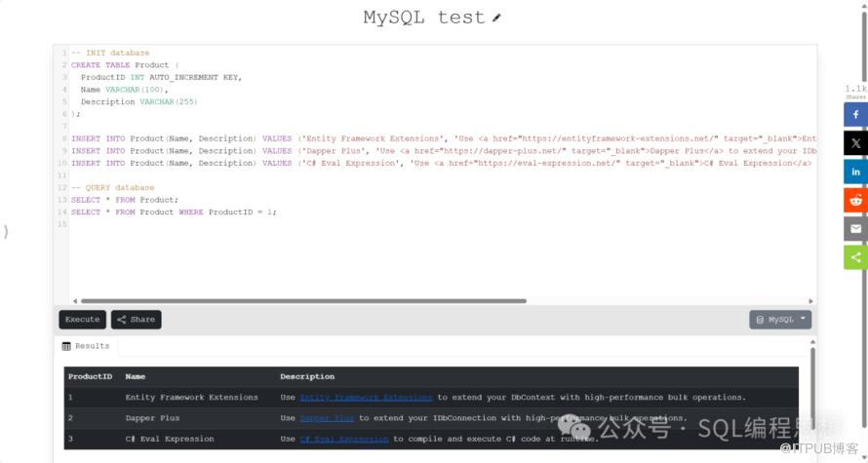This screenshot has height=463, width=868.
Task: Share the page by email
Action: [x=855, y=228]
